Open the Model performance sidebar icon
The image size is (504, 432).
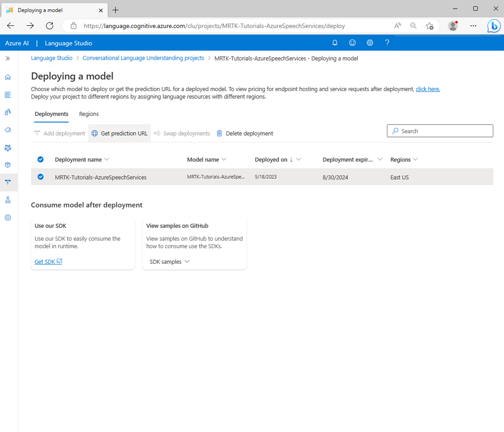click(x=8, y=147)
